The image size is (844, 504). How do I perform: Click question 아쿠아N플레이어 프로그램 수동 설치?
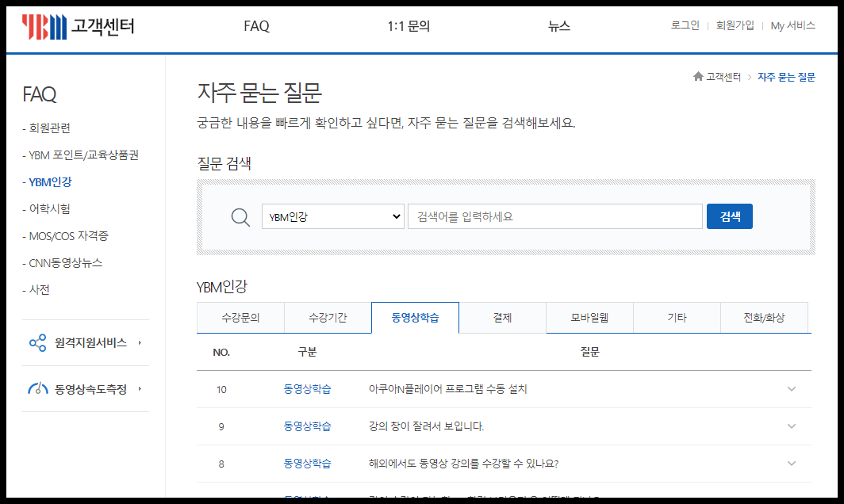448,389
